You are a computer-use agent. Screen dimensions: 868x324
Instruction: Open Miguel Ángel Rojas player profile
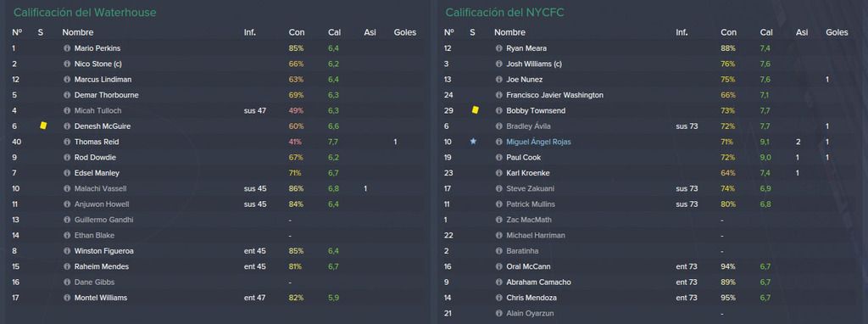coord(538,142)
